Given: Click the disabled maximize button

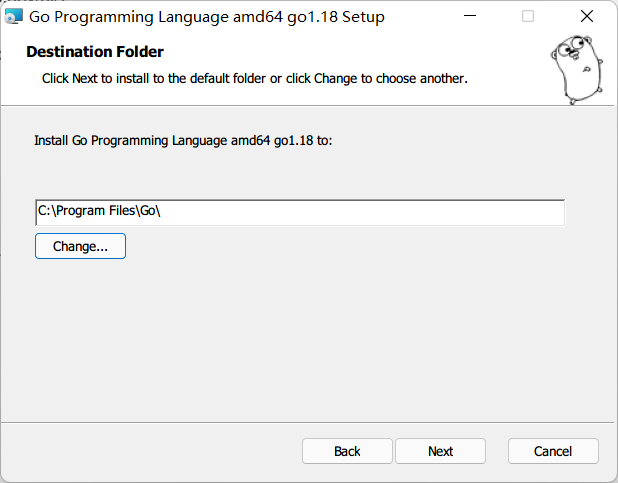Looking at the screenshot, I should [528, 16].
